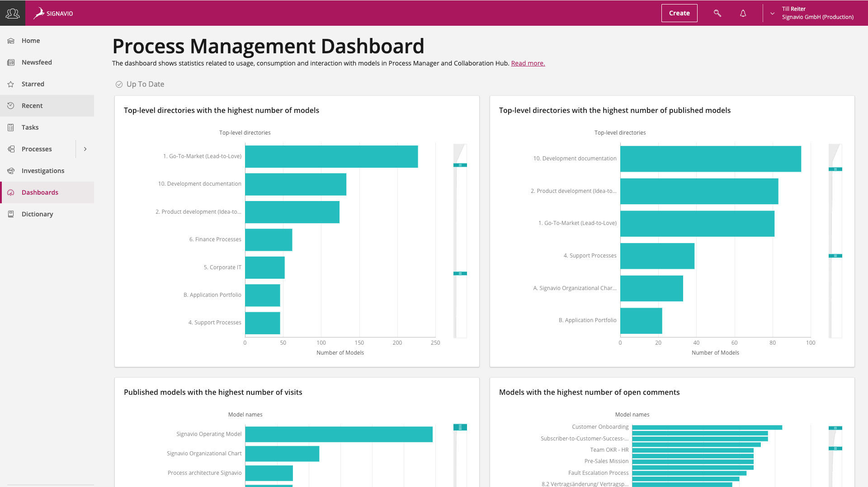Image resolution: width=868 pixels, height=487 pixels.
Task: Expand the Processes submenu chevron
Action: [85, 149]
